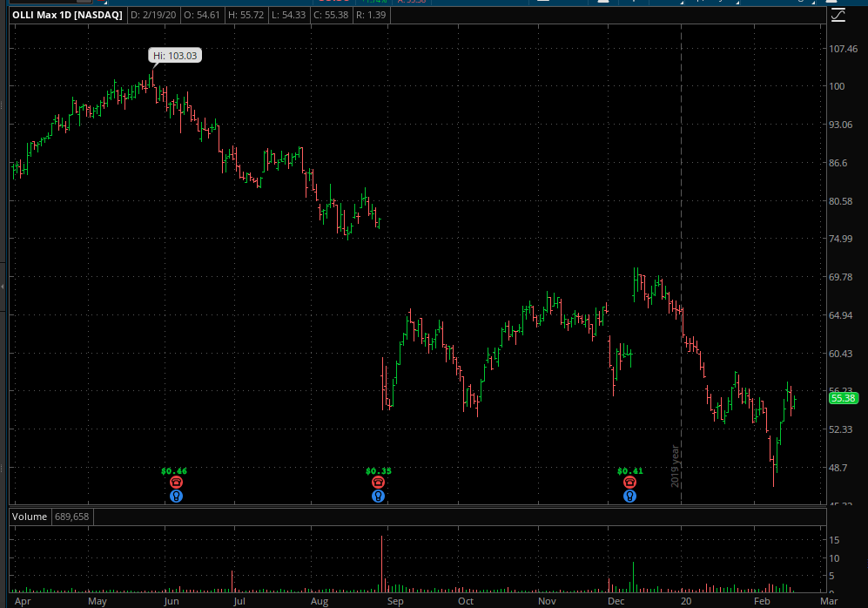
Task: Click the Apr label on time axis
Action: tap(23, 601)
